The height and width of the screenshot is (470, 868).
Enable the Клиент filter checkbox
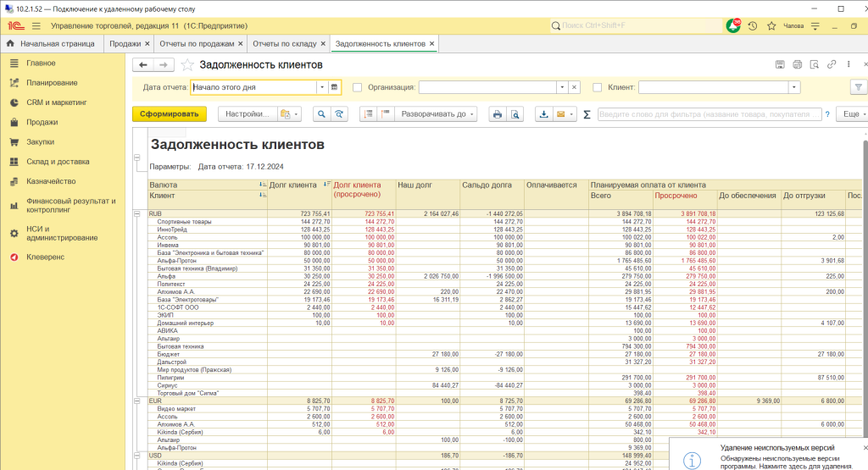point(598,86)
